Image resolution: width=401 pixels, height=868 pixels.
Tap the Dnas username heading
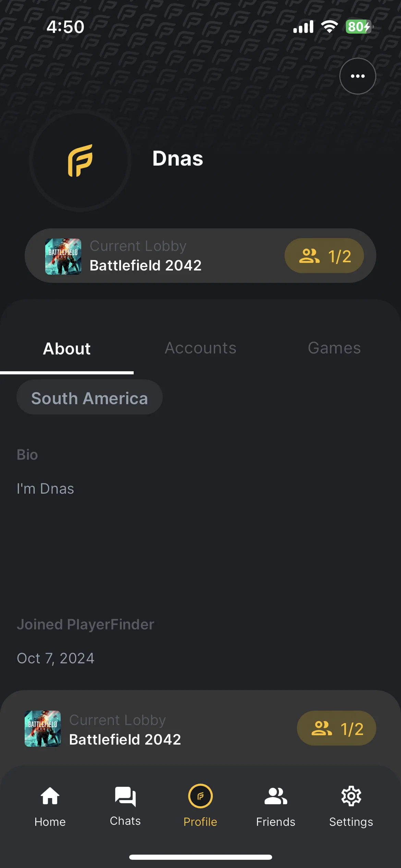[178, 159]
